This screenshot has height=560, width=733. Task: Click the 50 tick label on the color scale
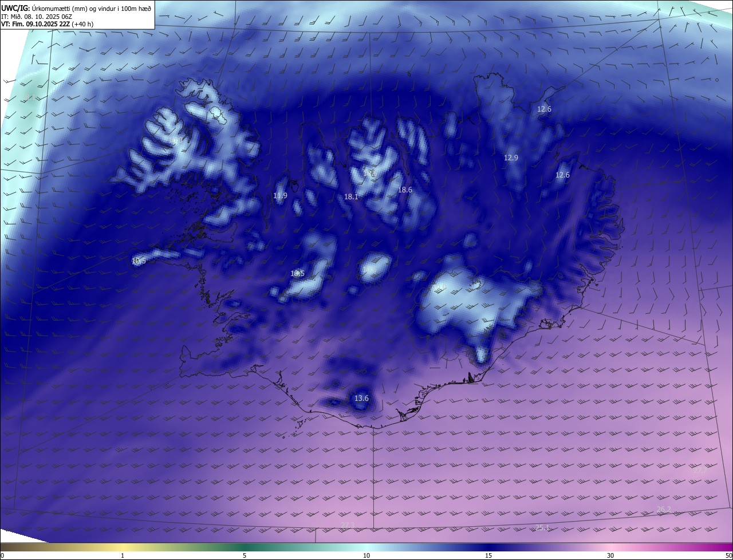728,555
